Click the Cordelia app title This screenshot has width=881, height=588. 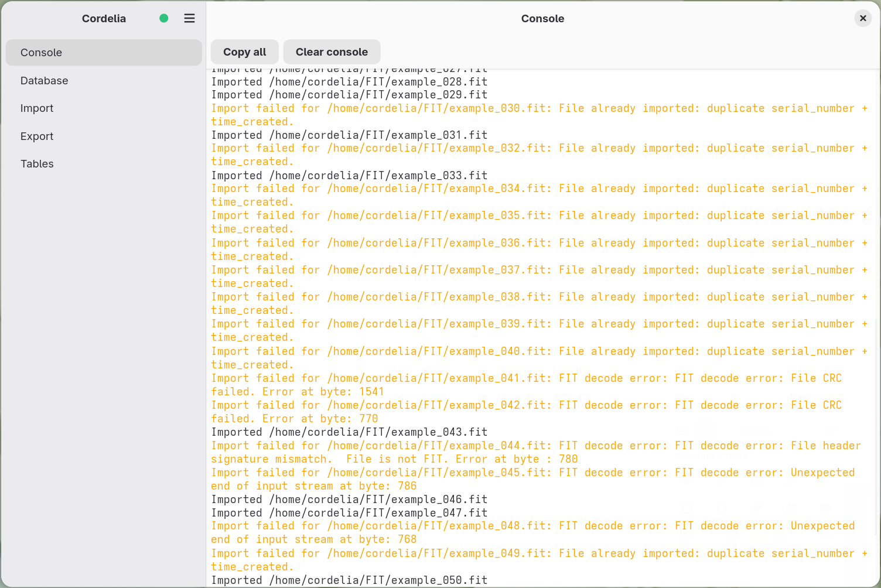(104, 18)
